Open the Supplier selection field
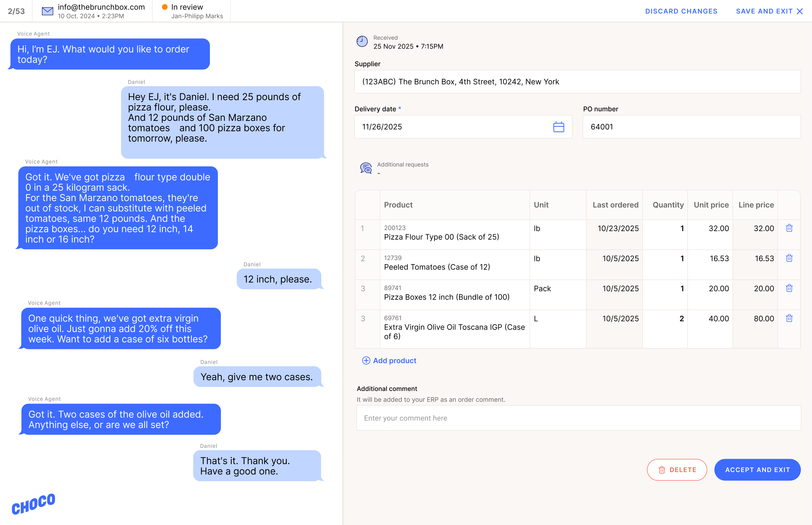The width and height of the screenshot is (812, 525). tap(577, 82)
